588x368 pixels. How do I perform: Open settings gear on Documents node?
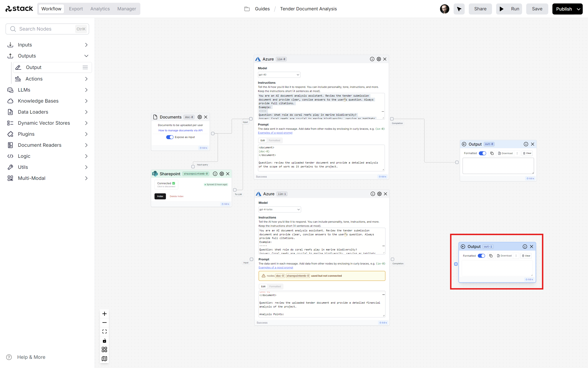coord(199,117)
